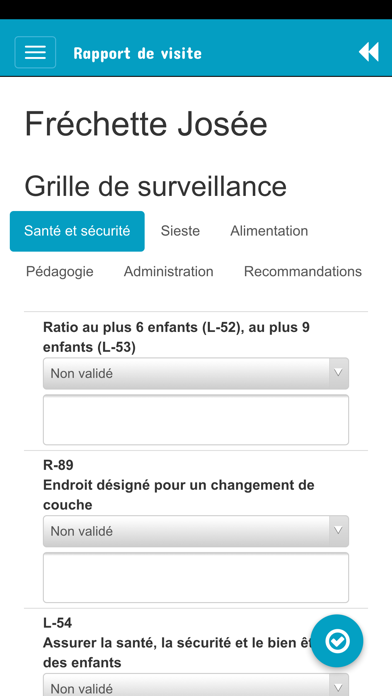Open the 'Non validé' dropdown for R-89 couche

(196, 531)
